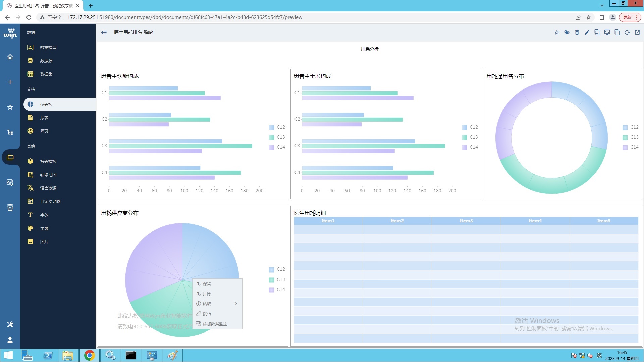Open 报表模板 in the sidebar
Viewport: 644px width, 362px height.
tap(48, 162)
